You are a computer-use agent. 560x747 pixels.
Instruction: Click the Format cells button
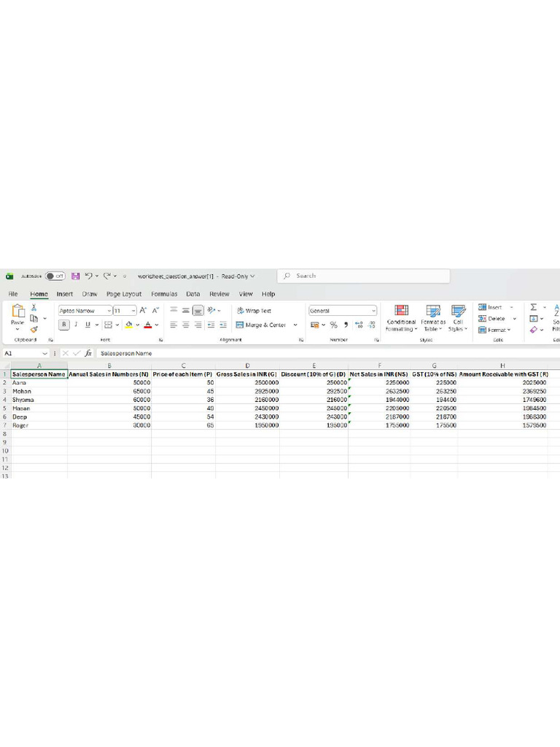(x=494, y=330)
